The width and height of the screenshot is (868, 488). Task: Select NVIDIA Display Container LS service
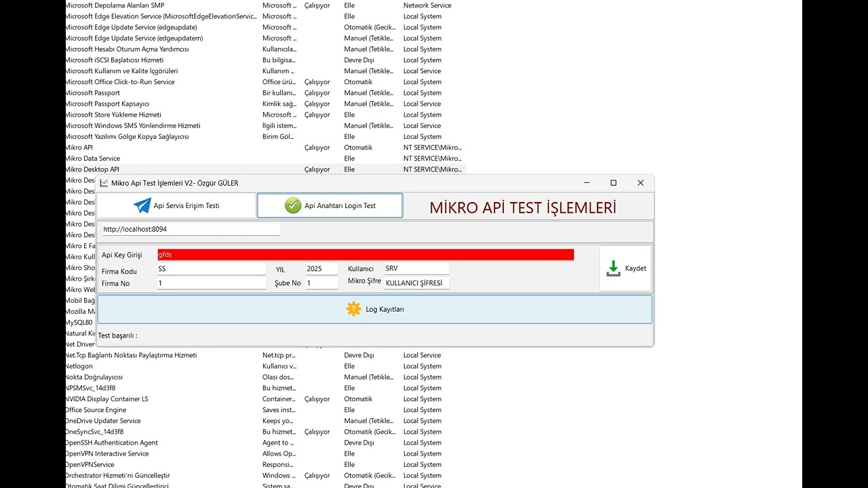pos(265,399)
